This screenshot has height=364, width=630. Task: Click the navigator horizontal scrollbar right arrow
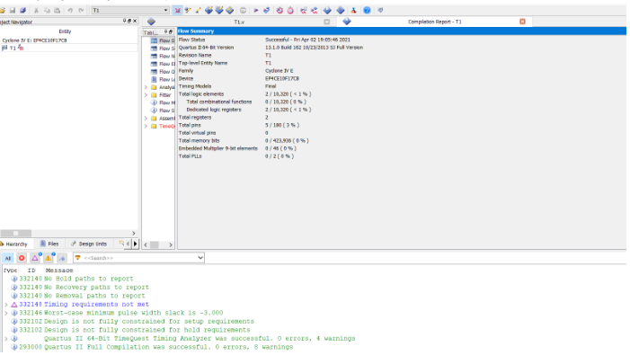[x=134, y=234]
